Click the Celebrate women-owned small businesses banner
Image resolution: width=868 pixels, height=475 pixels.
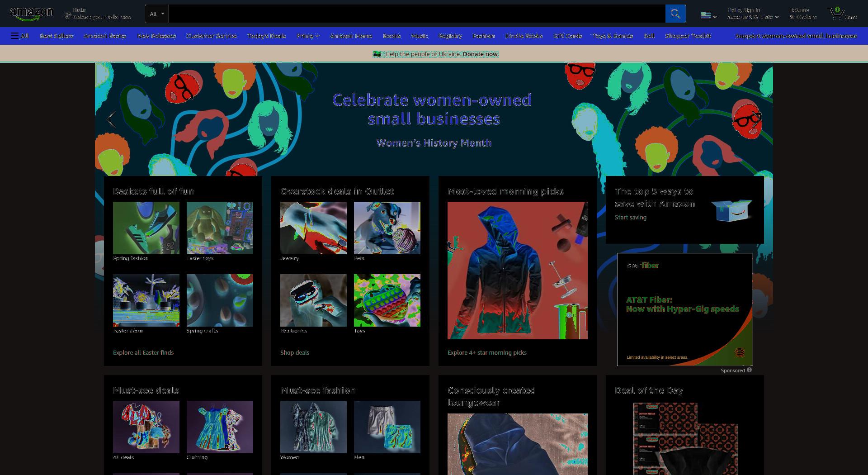tap(433, 119)
